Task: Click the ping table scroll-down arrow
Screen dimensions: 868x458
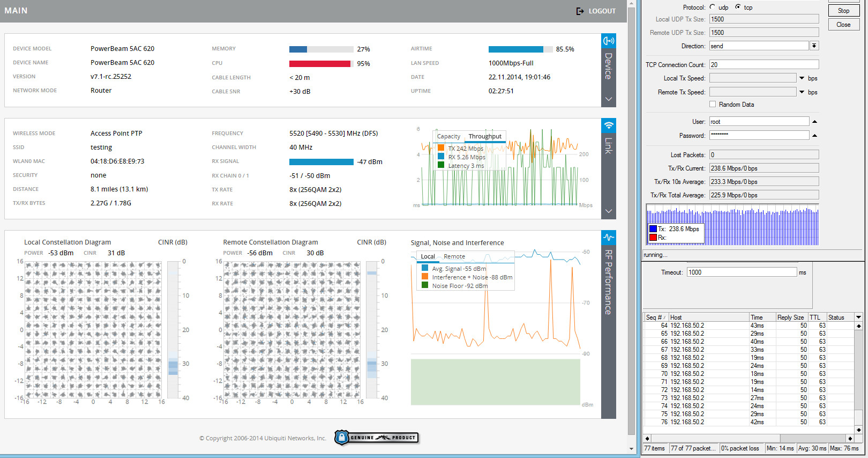Action: [858, 430]
